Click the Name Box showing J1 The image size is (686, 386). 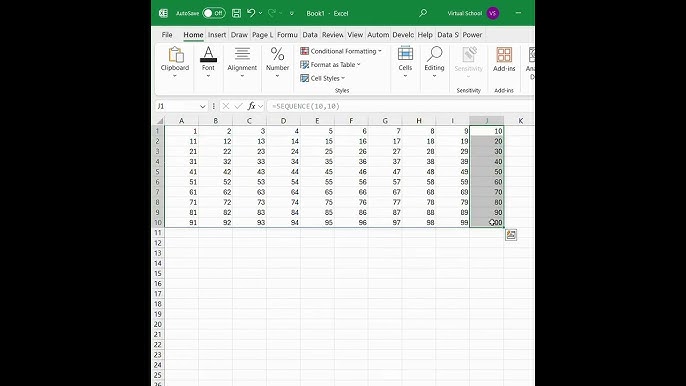tap(177, 106)
